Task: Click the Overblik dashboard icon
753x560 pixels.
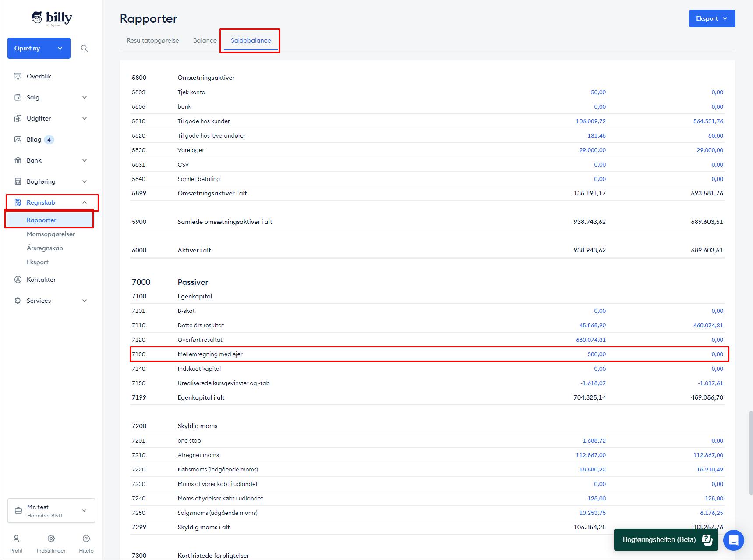Action: click(x=18, y=76)
